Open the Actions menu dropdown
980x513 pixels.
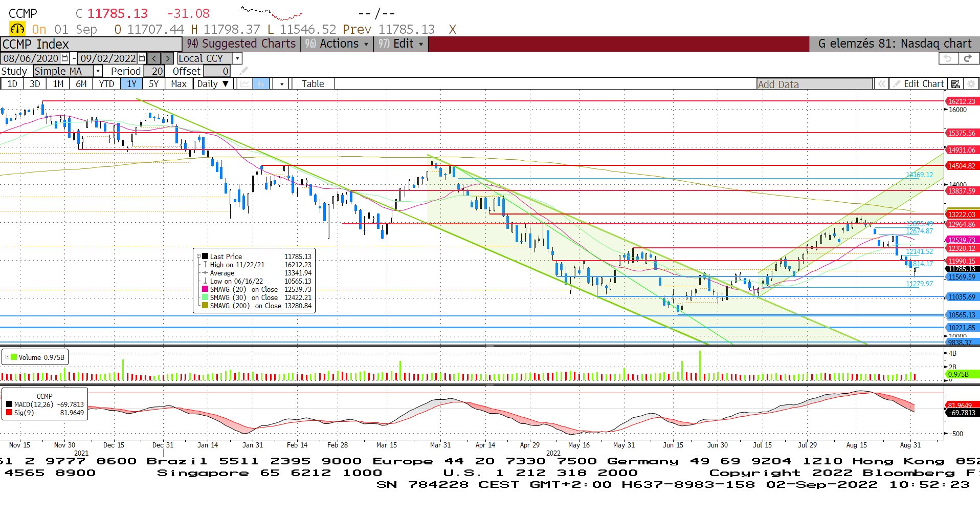pos(337,44)
